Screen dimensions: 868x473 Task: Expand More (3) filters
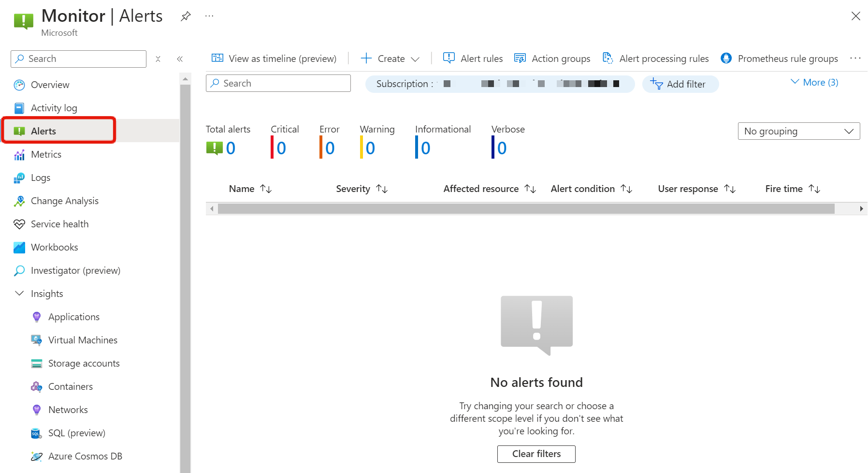814,82
